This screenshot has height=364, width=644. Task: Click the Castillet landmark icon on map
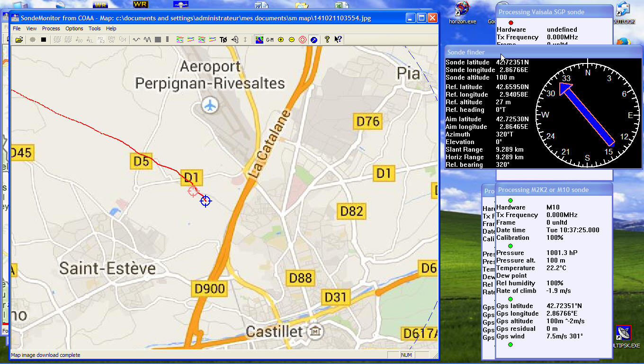[x=314, y=331]
